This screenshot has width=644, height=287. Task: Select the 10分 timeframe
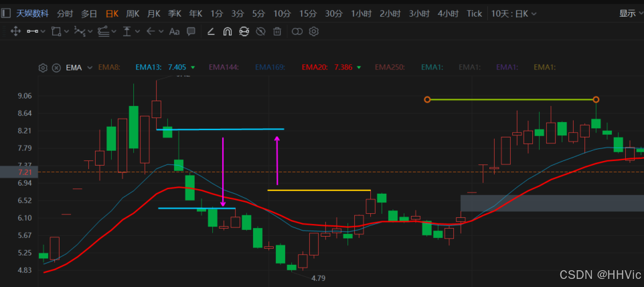click(282, 14)
